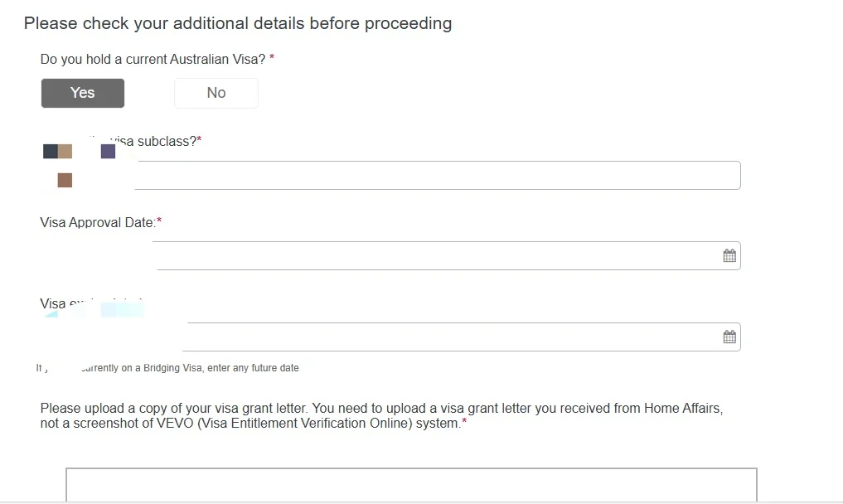The image size is (843, 504).
Task: Click the visa grant letter upload box
Action: tap(411, 485)
